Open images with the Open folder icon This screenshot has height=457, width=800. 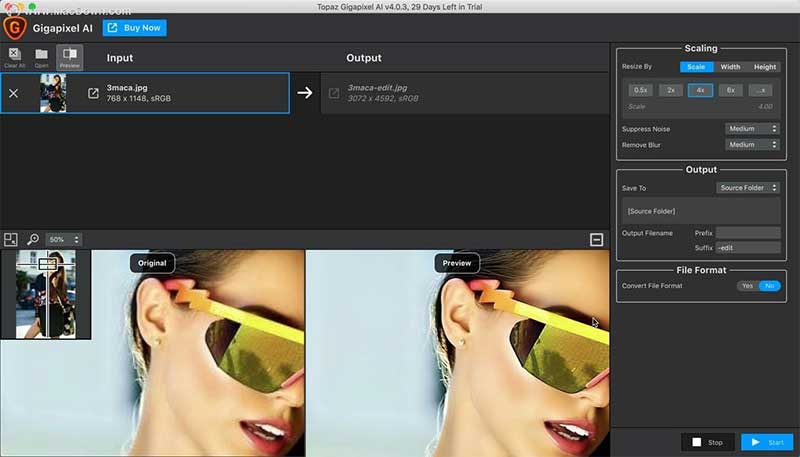41,57
